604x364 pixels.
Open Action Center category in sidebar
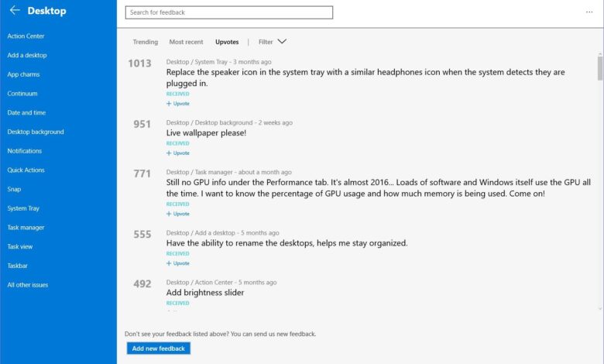26,36
